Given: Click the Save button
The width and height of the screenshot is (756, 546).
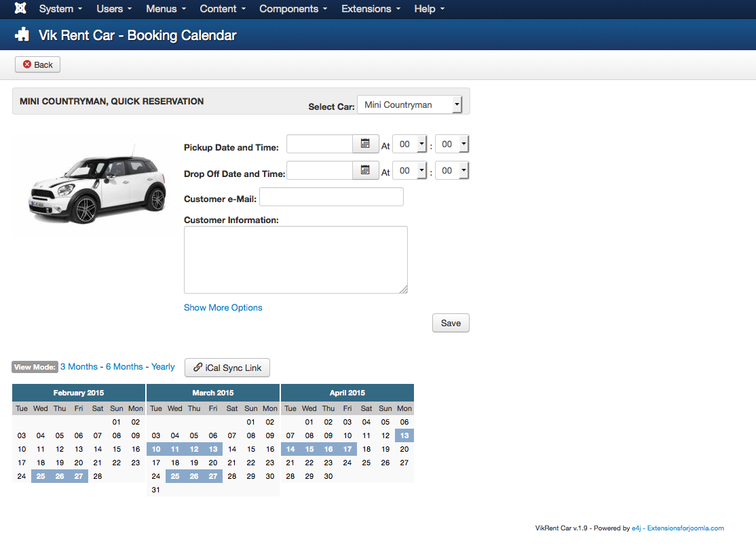Looking at the screenshot, I should [x=451, y=323].
